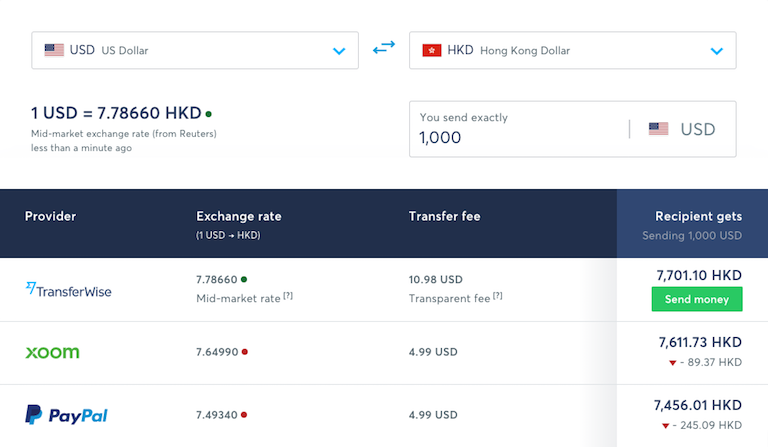Click the 1 USD = 7.78660 HKD headline
Viewport: 768px width, 447px height.
click(x=116, y=113)
